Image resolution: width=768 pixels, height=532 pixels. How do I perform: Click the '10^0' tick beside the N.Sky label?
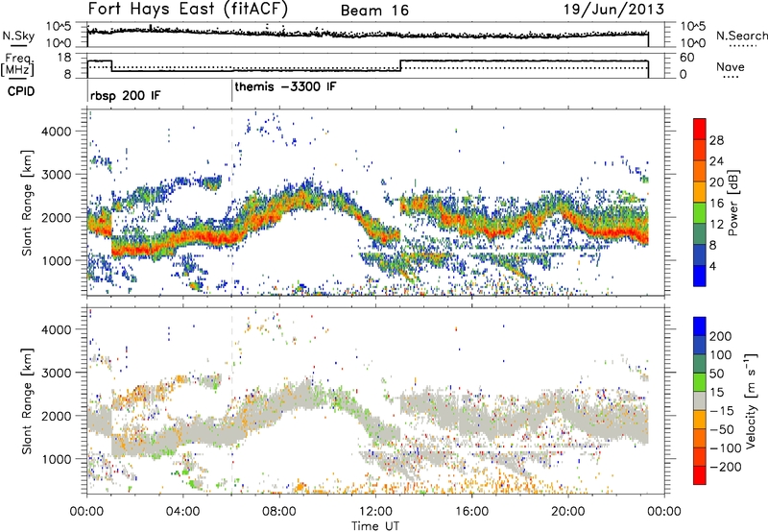(x=59, y=43)
